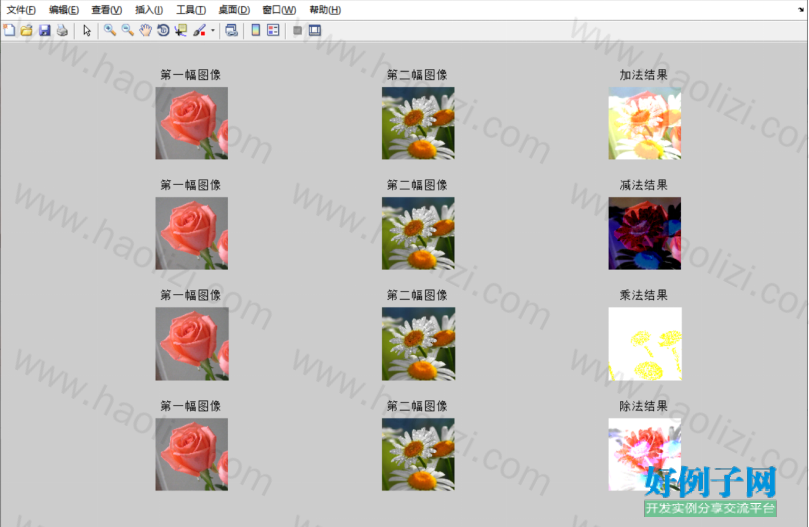Select the rose image in the first row
Viewport: 809px width, 527px height.
191,123
